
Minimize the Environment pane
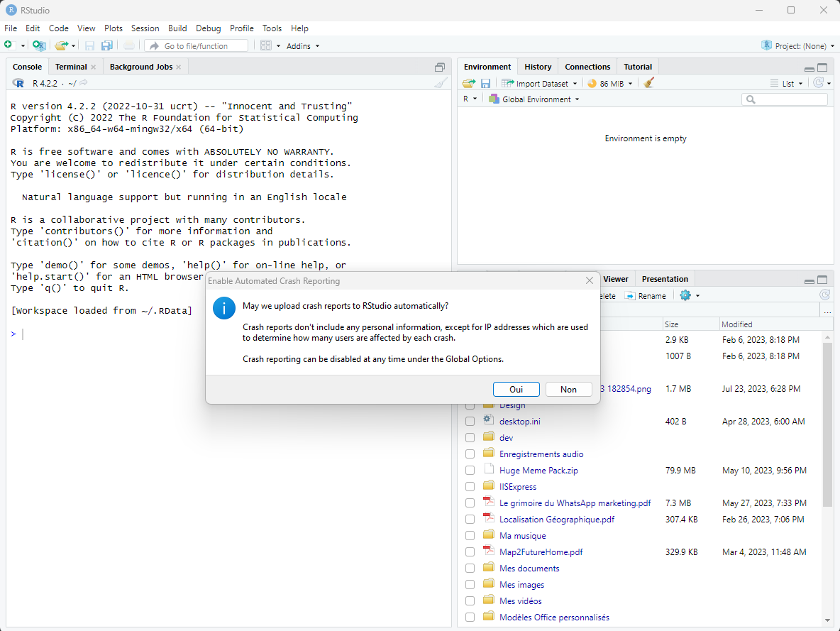[x=809, y=69]
